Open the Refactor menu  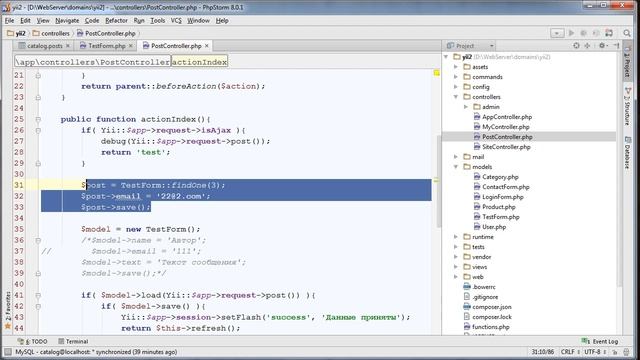click(116, 20)
